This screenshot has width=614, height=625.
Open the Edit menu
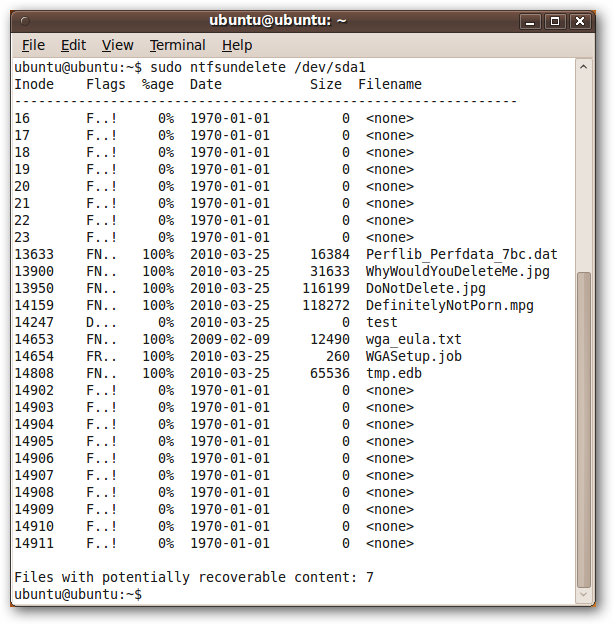coord(73,45)
